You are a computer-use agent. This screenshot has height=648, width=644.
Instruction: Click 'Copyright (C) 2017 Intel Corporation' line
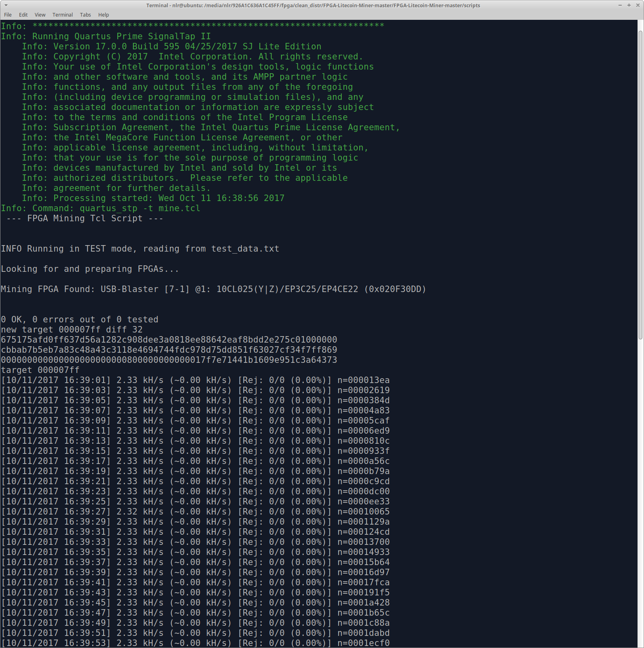click(192, 57)
